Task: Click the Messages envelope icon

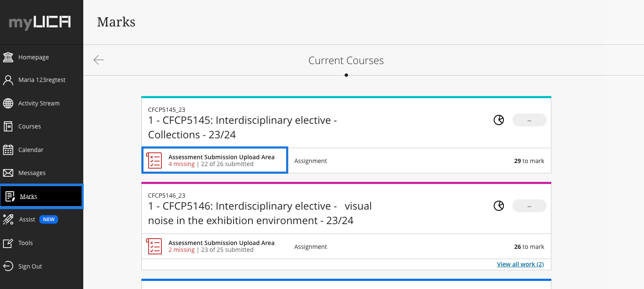Action: (x=8, y=173)
